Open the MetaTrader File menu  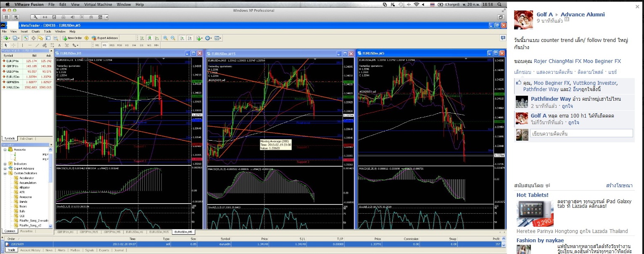(4, 31)
